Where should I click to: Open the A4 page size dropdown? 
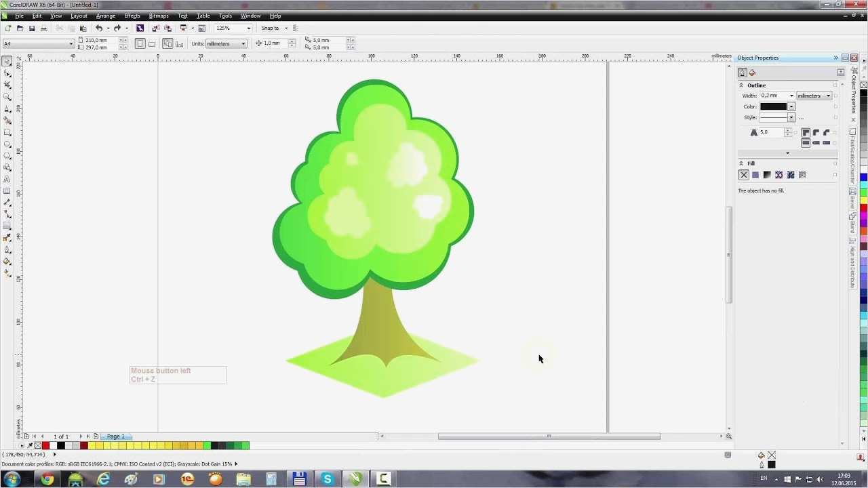[x=71, y=43]
